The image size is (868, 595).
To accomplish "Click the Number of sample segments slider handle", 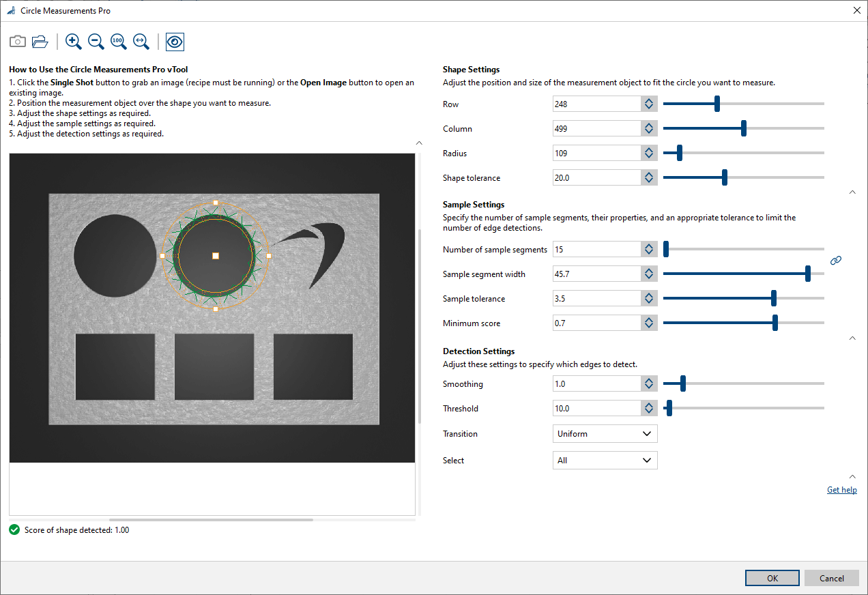I will 666,249.
